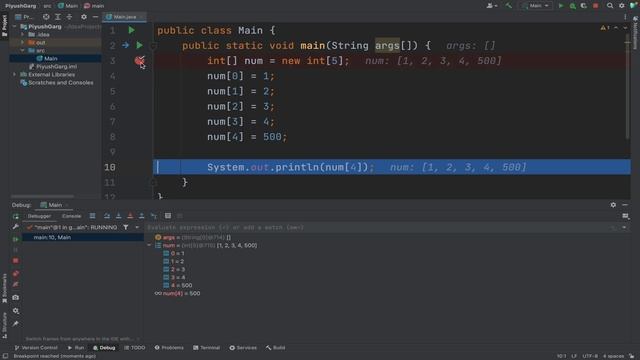640x360 pixels.
Task: Click the PiyushGarg breadcrumb in navigation bar
Action: (x=20, y=6)
